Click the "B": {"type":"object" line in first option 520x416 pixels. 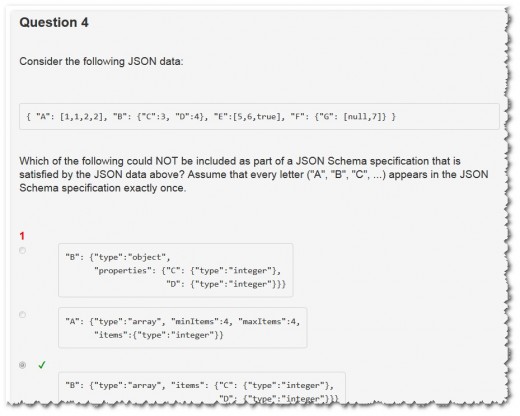(x=118, y=257)
